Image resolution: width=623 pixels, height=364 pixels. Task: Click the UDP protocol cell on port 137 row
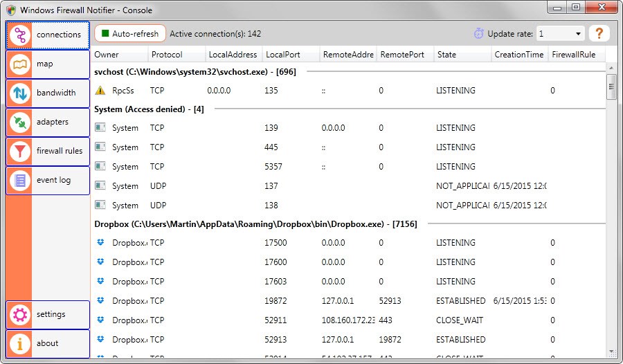(158, 186)
